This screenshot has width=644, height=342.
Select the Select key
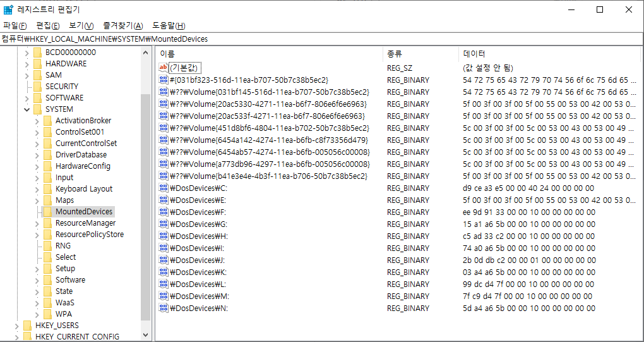[66, 257]
